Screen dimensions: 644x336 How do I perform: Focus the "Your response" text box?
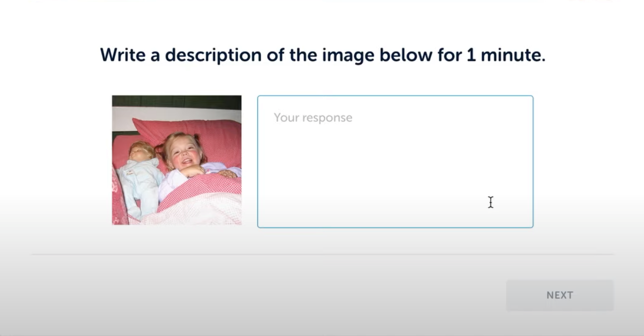395,161
